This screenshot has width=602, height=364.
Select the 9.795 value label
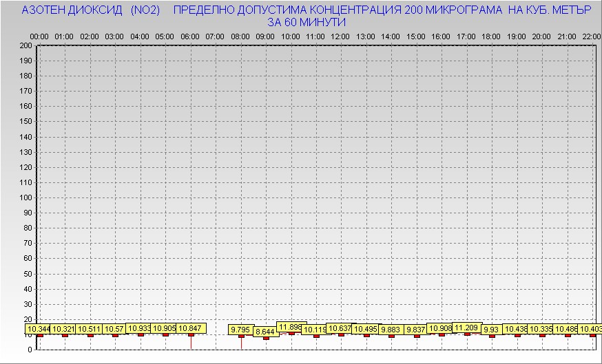pyautogui.click(x=241, y=330)
